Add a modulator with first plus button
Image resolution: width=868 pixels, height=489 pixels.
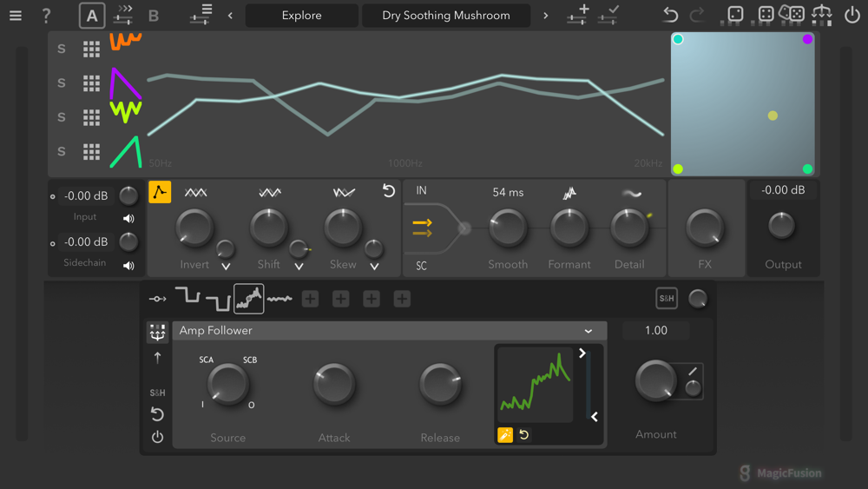310,299
